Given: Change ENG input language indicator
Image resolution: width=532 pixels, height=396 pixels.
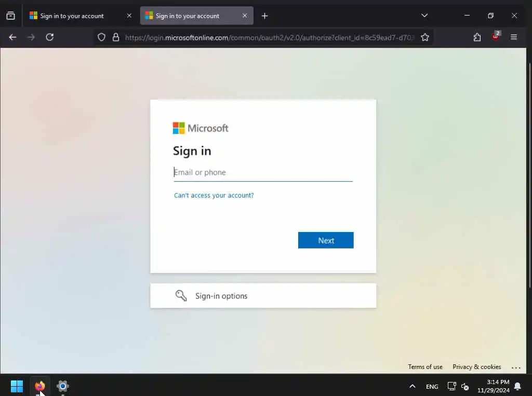Looking at the screenshot, I should pyautogui.click(x=432, y=387).
